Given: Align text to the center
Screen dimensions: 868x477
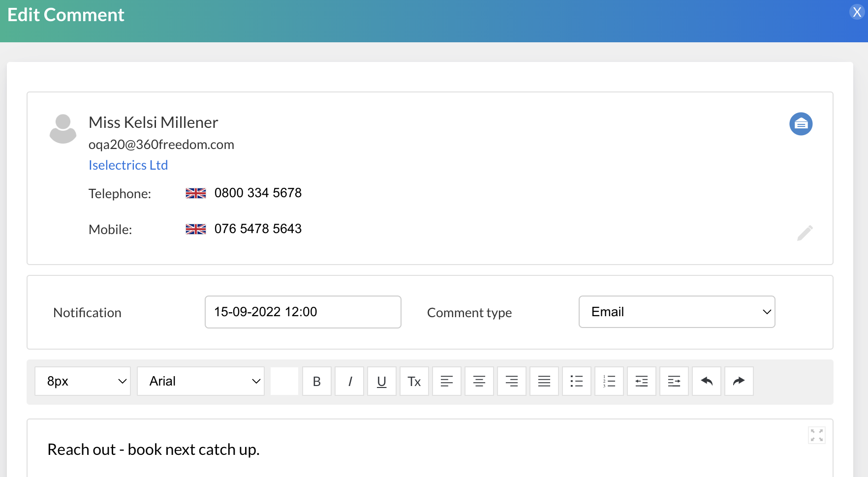Looking at the screenshot, I should click(479, 381).
